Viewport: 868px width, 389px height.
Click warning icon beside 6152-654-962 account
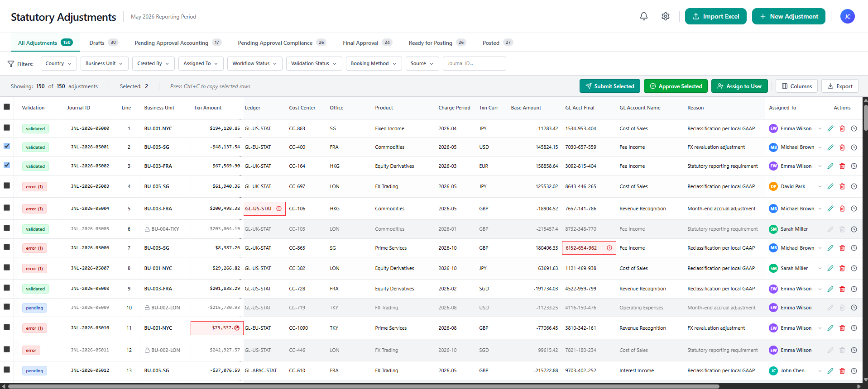pyautogui.click(x=609, y=248)
